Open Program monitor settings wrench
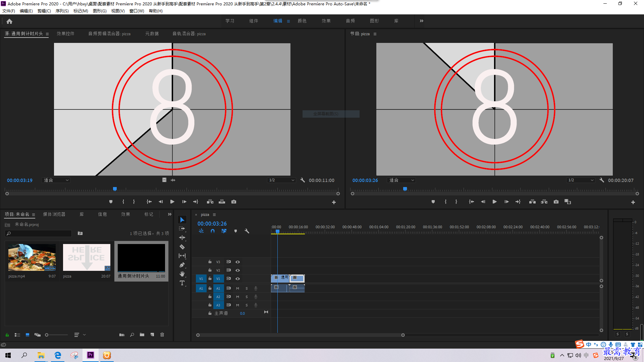This screenshot has width=644, height=362. pyautogui.click(x=602, y=180)
